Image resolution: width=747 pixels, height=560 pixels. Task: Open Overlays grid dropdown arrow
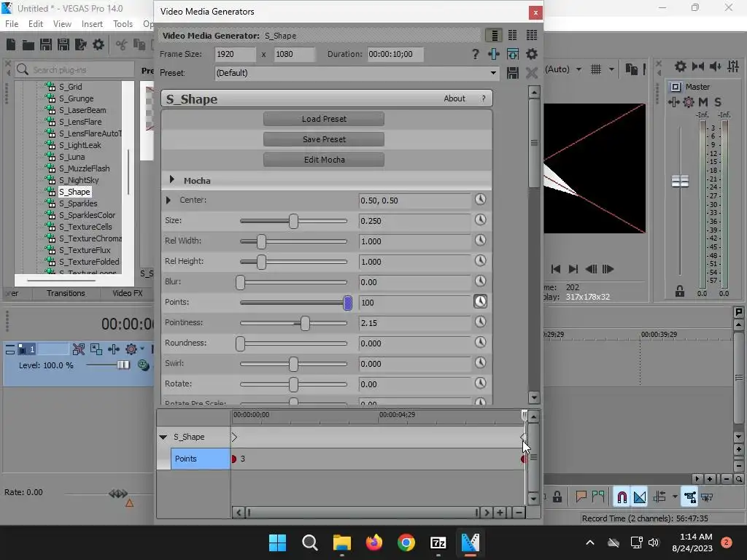pos(611,69)
